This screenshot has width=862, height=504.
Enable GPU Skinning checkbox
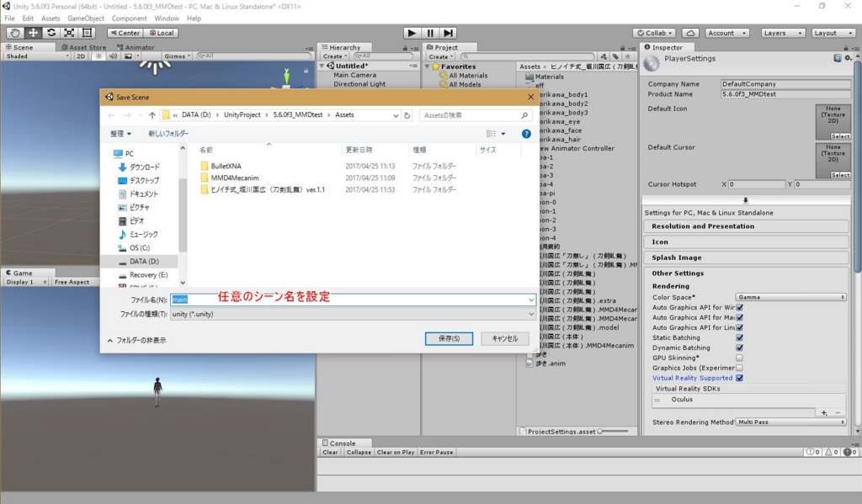click(x=739, y=358)
